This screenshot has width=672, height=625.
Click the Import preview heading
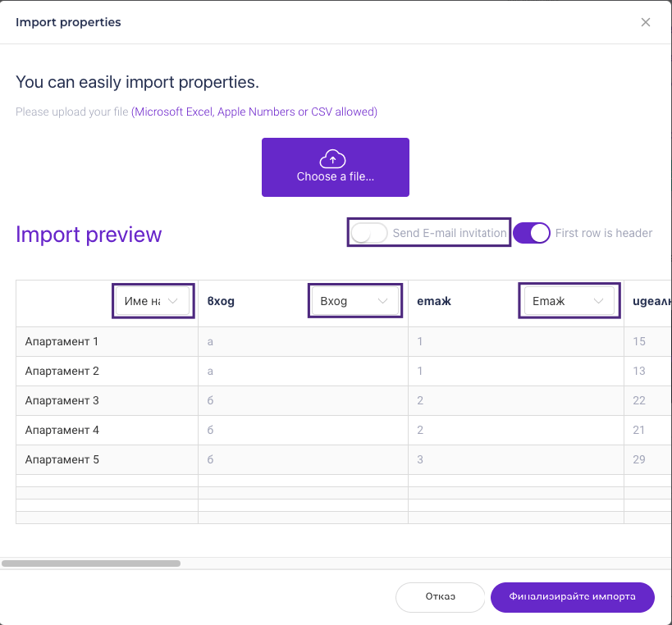(89, 235)
